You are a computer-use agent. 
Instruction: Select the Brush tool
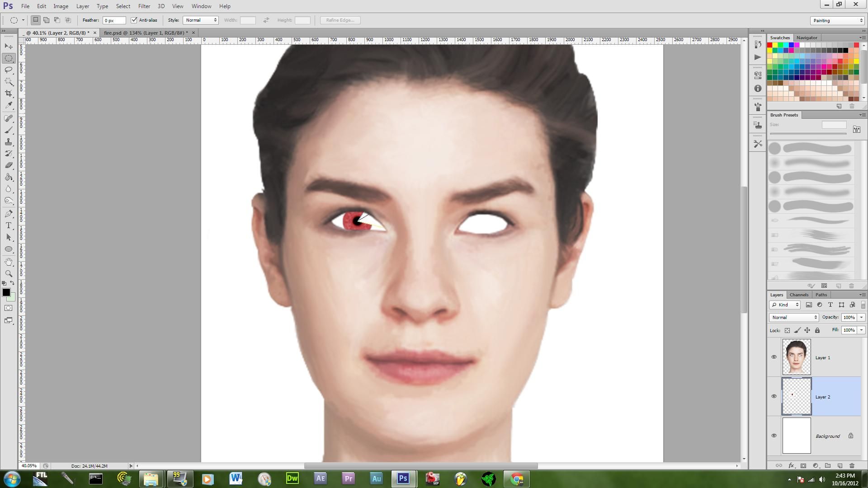point(9,130)
